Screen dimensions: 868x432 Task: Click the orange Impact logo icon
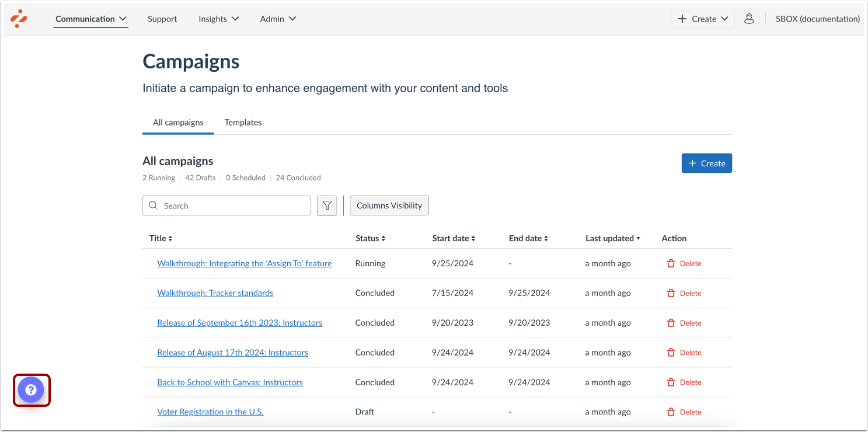[x=19, y=19]
